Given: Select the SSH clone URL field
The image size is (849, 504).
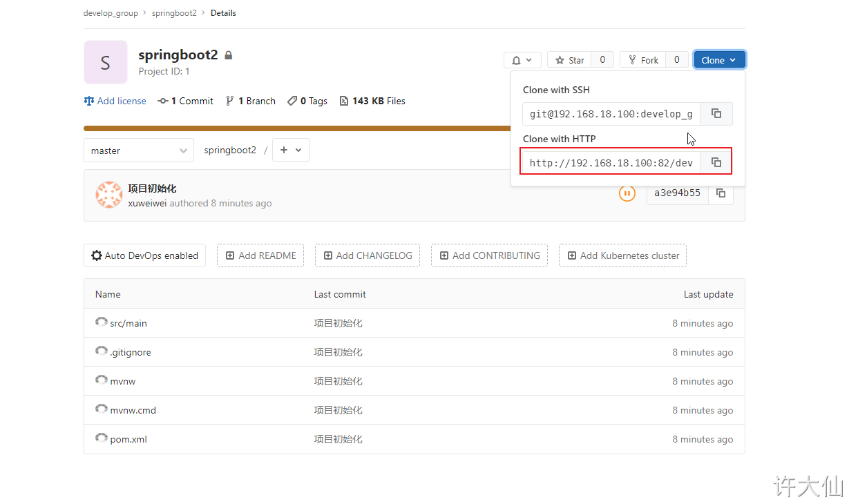Looking at the screenshot, I should click(611, 114).
